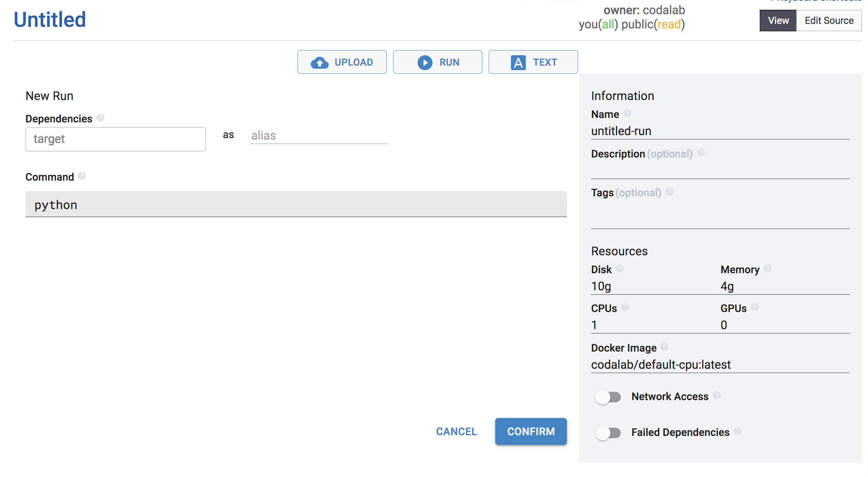Open the Command help tooltip icon

(82, 176)
